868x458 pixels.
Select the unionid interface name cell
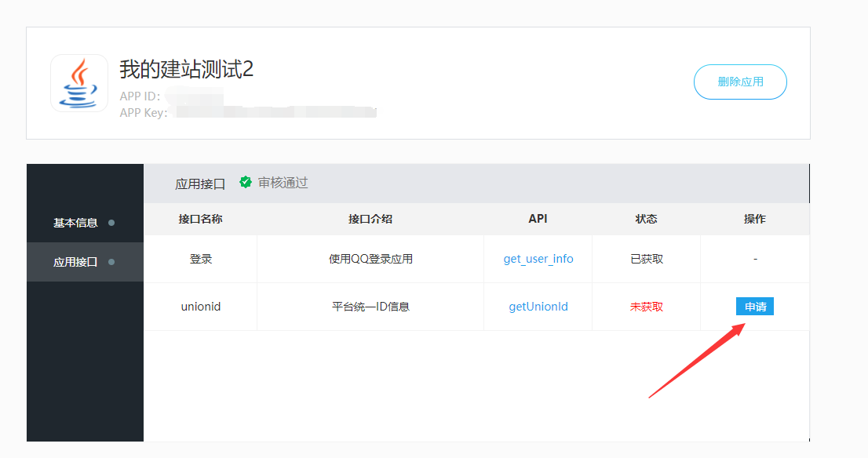click(x=200, y=307)
